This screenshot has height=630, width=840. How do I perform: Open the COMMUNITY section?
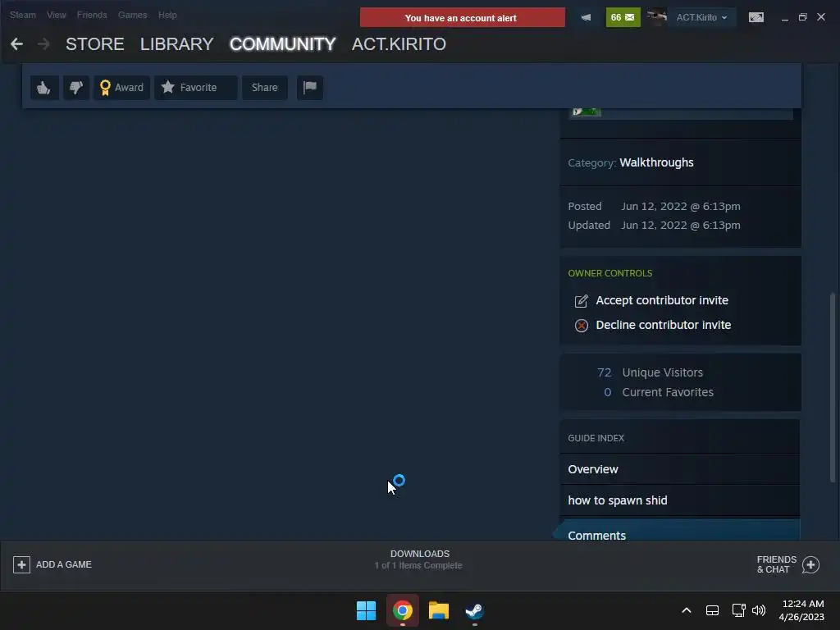(282, 44)
